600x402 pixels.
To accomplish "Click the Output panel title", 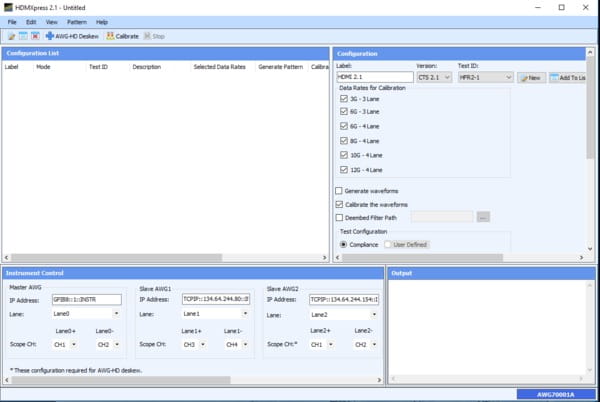I will [401, 273].
